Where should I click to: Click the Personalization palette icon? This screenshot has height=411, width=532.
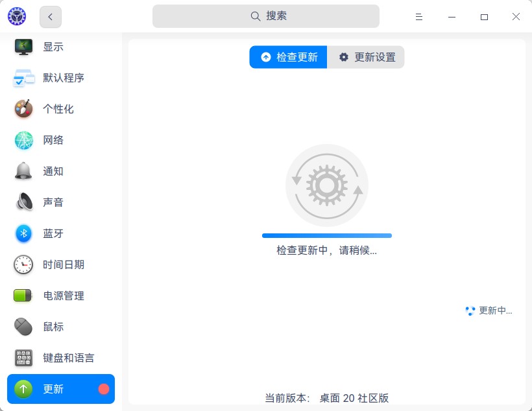tap(23, 109)
